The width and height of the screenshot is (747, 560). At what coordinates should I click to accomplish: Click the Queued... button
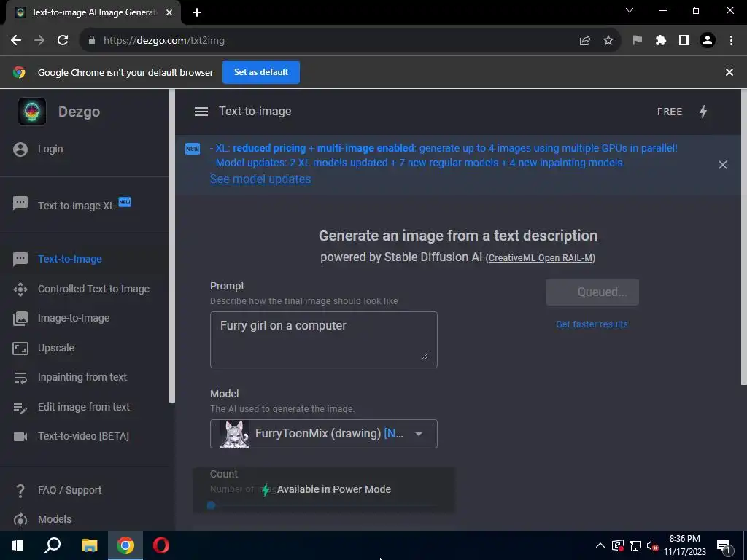click(x=592, y=292)
